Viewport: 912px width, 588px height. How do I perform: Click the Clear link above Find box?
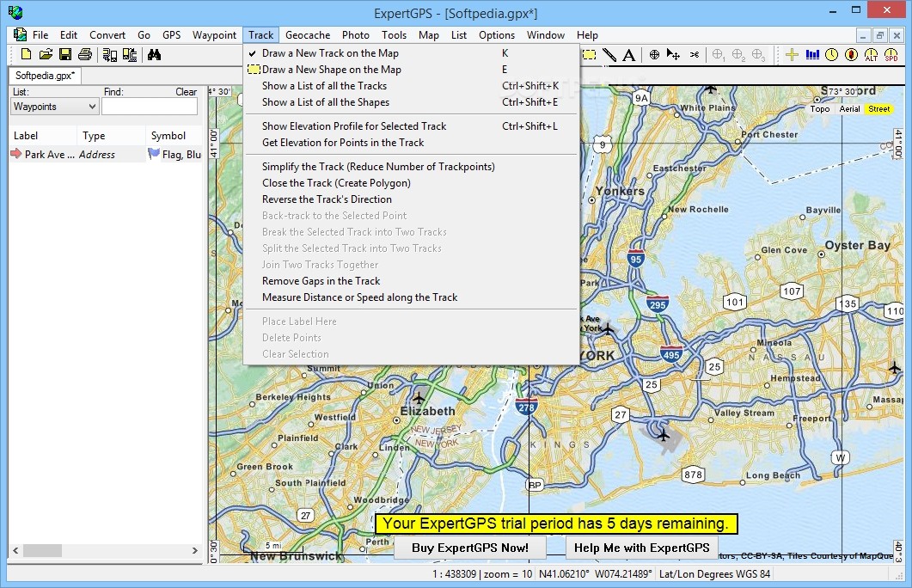(x=187, y=92)
